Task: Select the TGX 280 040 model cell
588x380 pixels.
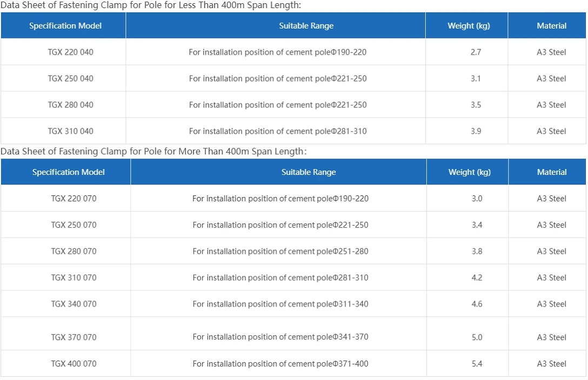Action: click(70, 105)
